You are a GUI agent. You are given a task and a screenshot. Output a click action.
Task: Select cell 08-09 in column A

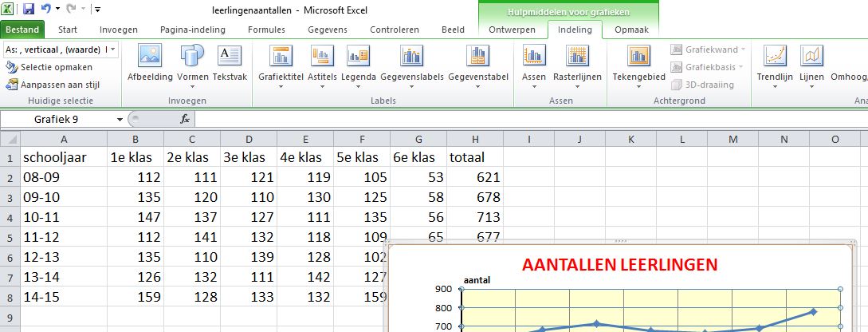pos(65,177)
